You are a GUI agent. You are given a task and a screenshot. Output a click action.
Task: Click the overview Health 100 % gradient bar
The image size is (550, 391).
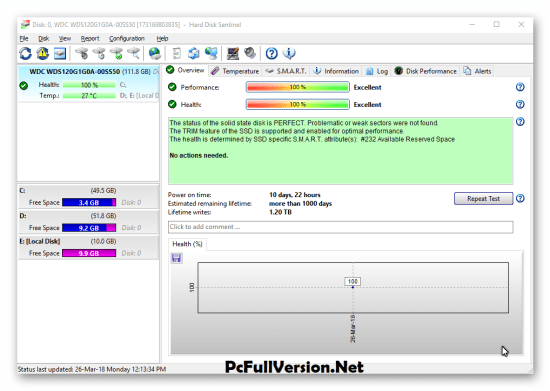click(297, 104)
